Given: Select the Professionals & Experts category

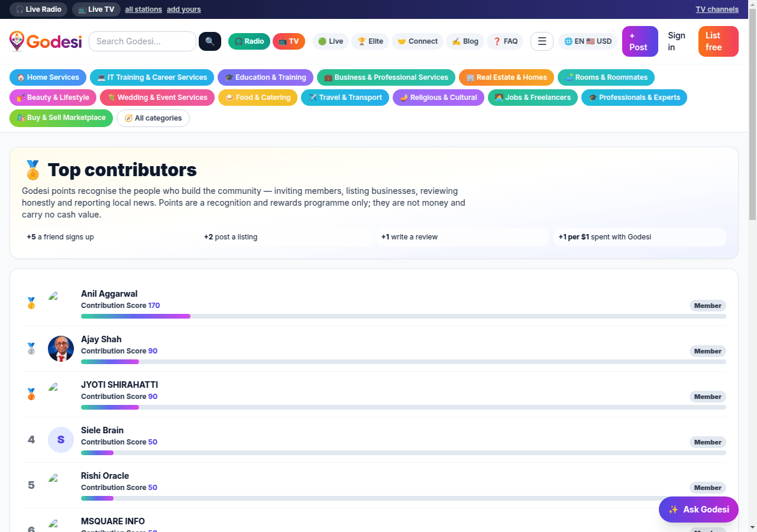Looking at the screenshot, I should [x=634, y=98].
